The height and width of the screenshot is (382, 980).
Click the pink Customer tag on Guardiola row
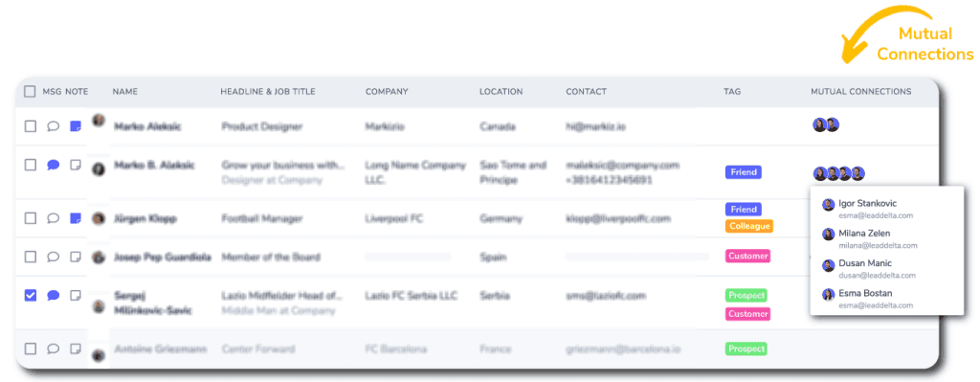click(x=747, y=256)
